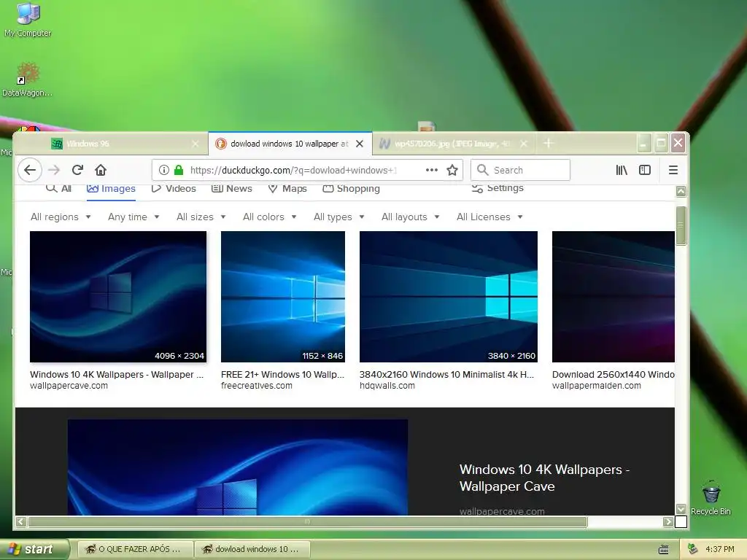The width and height of the screenshot is (747, 560).
Task: Select the dowload windows 10 wallpaper tab
Action: (x=290, y=144)
